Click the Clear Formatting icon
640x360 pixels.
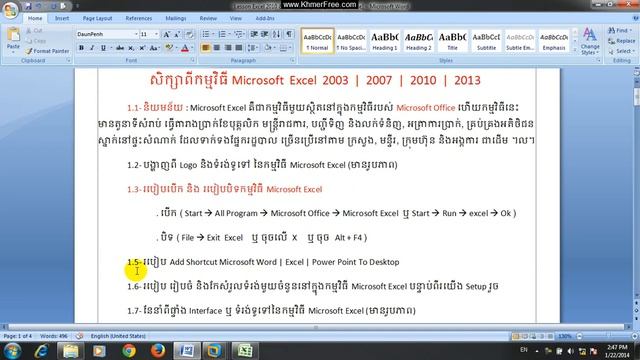[x=189, y=35]
